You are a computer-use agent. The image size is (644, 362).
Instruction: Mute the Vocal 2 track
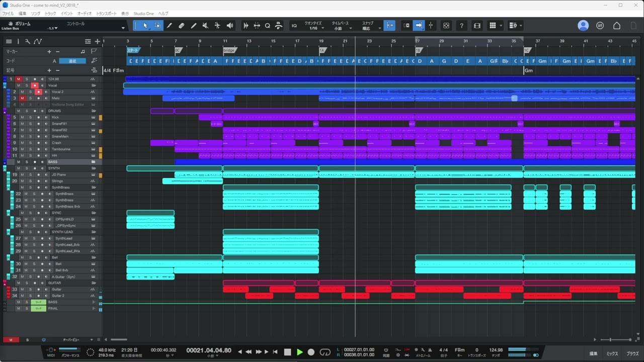tap(22, 92)
